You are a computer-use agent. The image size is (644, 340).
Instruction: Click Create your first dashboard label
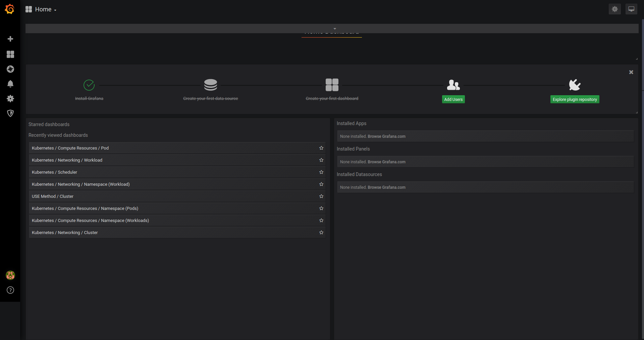332,98
